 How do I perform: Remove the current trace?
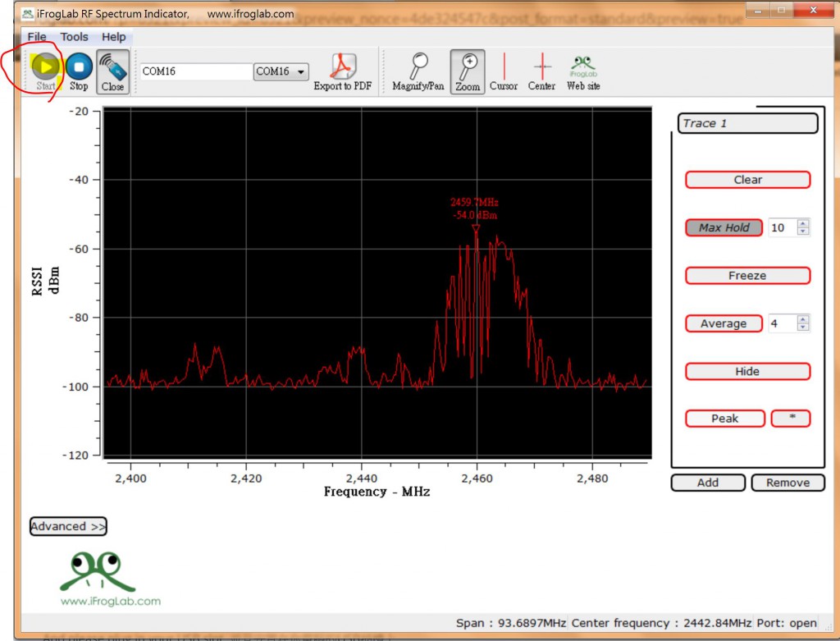click(x=788, y=483)
